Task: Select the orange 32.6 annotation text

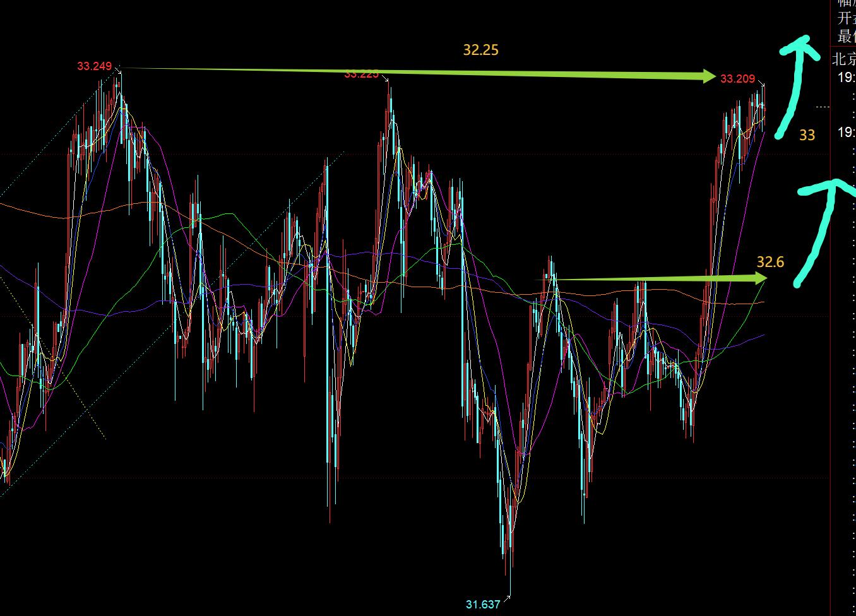Action: click(770, 262)
